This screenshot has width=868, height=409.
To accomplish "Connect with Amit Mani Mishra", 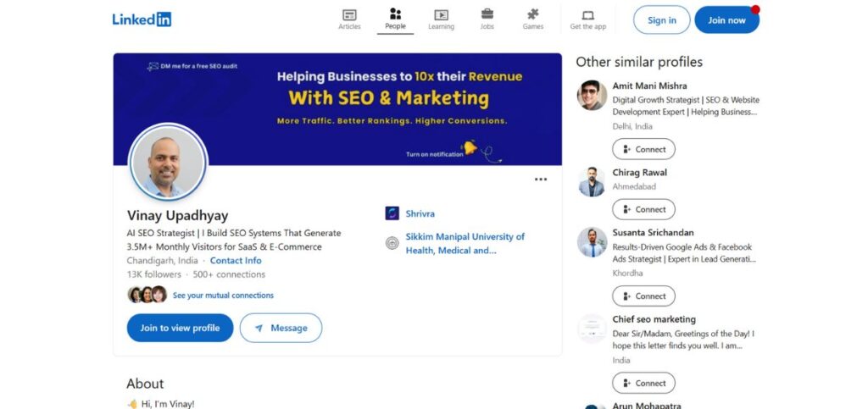I will tap(644, 149).
